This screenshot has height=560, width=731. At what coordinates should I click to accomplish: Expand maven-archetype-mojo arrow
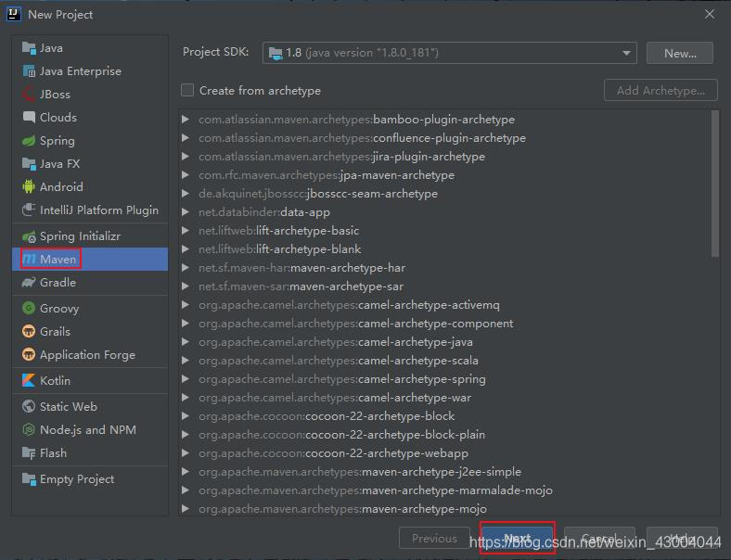pyautogui.click(x=186, y=509)
